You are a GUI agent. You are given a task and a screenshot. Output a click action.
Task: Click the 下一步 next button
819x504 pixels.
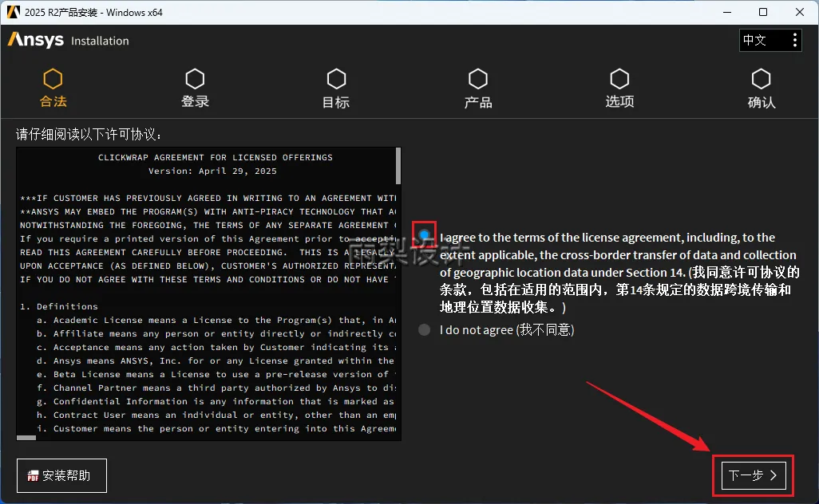[754, 475]
